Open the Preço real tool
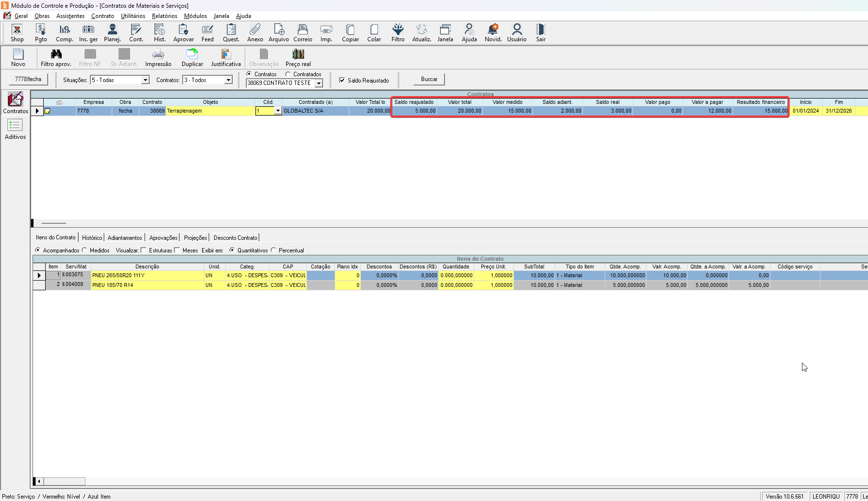 298,58
